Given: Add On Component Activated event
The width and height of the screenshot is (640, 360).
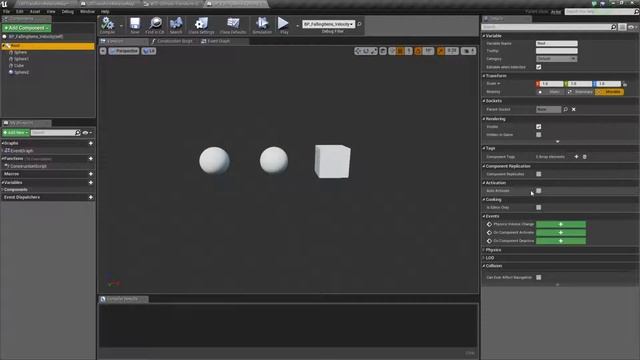Looking at the screenshot, I should coord(561,233).
